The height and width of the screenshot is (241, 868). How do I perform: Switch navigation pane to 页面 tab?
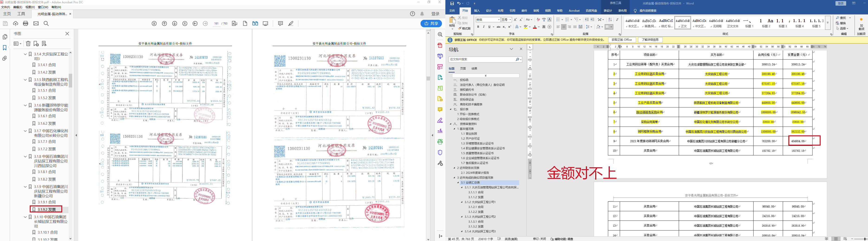pos(463,69)
